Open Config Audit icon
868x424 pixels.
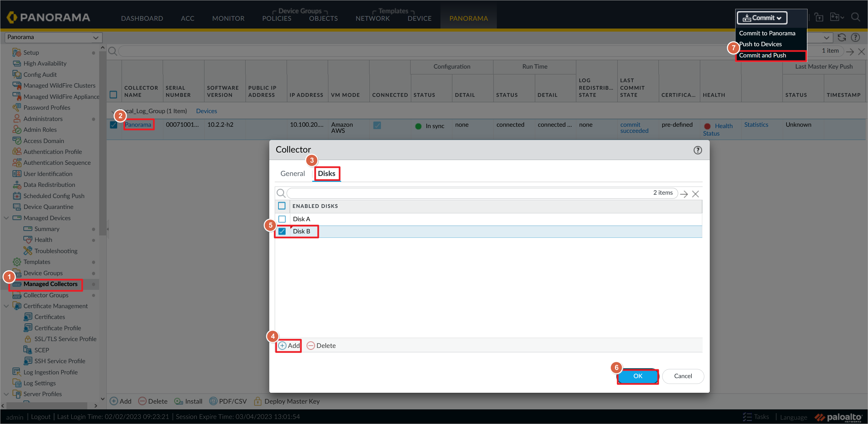click(x=17, y=74)
